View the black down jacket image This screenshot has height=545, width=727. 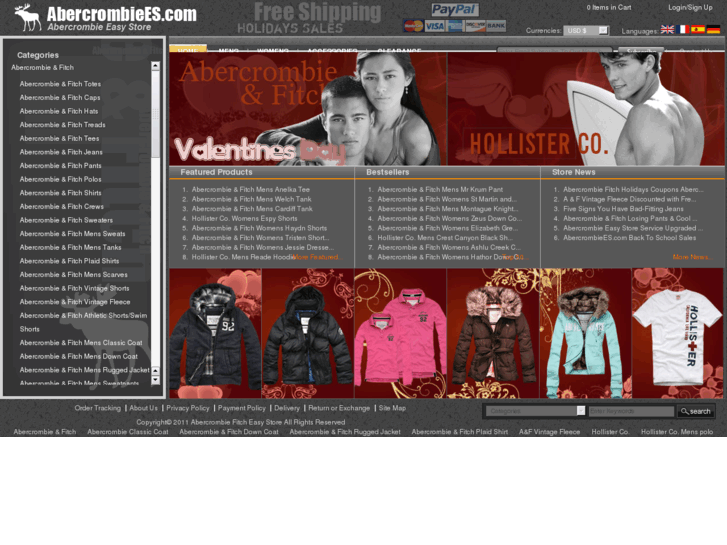pos(308,333)
